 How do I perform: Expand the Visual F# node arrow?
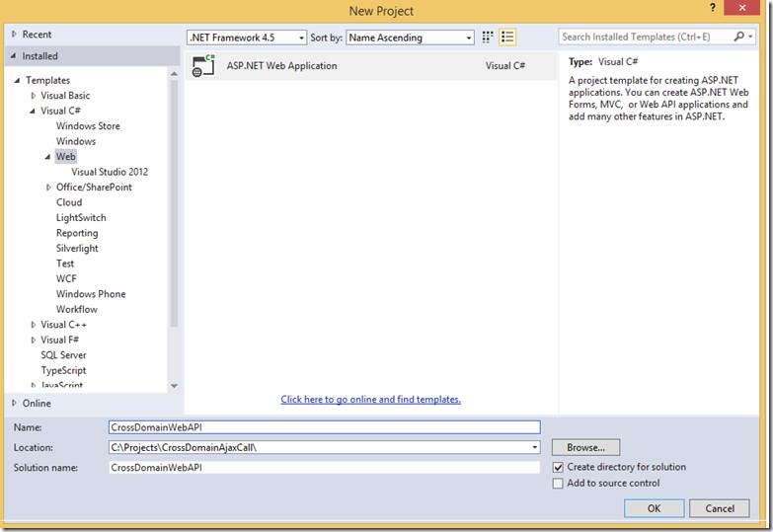33,340
